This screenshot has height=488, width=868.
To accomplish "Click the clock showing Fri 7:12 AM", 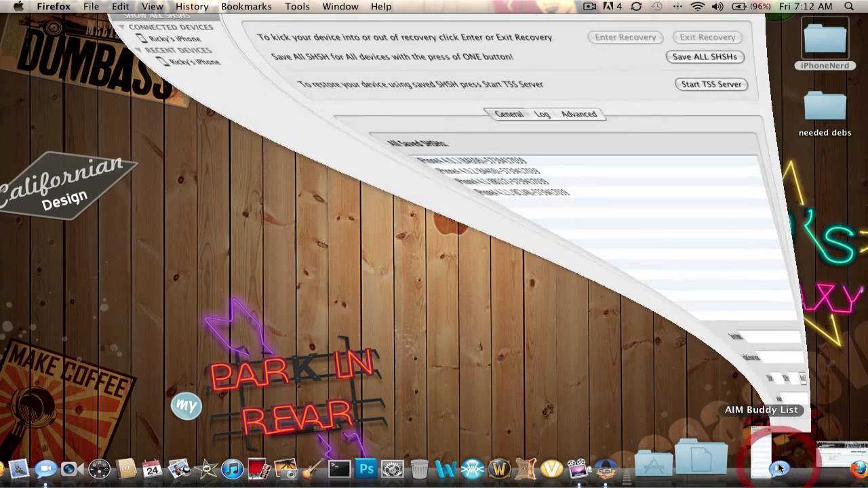I will tap(806, 6).
